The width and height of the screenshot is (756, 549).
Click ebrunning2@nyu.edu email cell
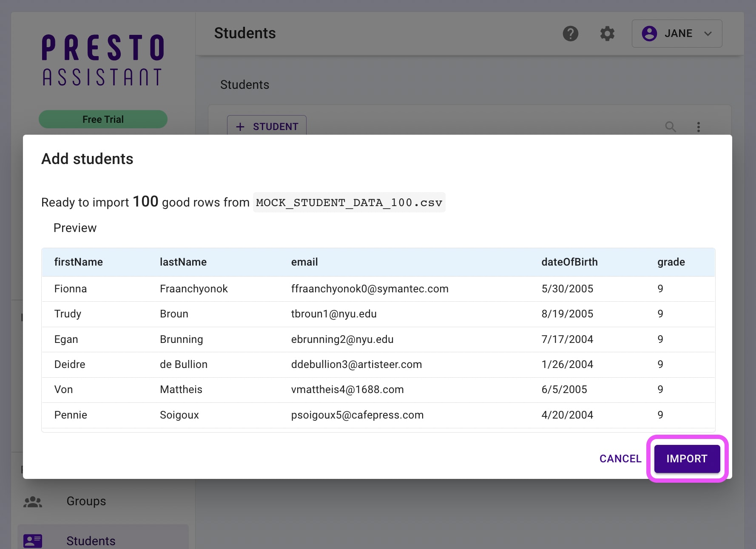[342, 340]
